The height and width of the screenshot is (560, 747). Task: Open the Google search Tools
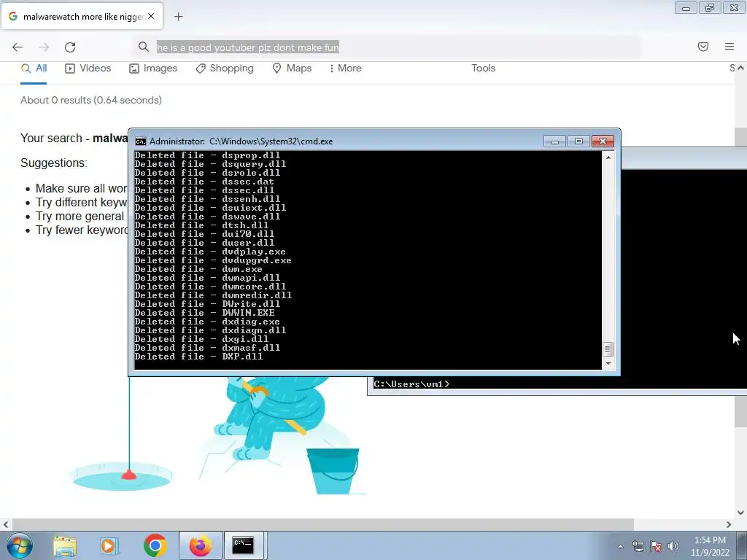(x=483, y=68)
